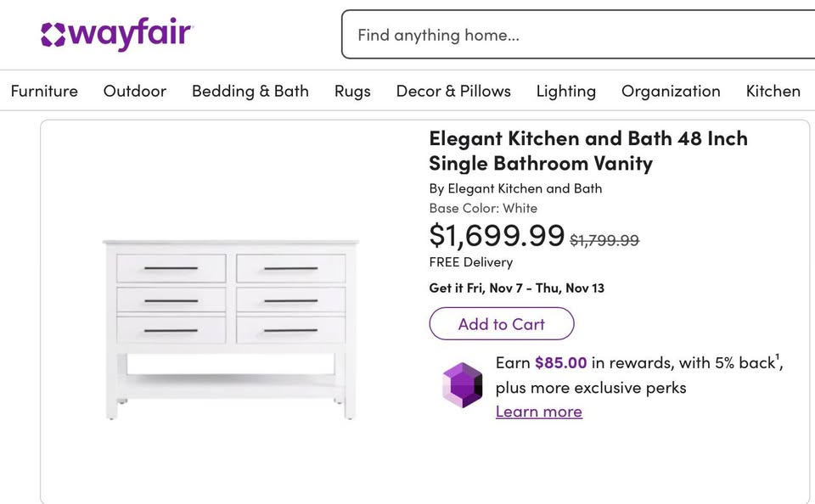The image size is (815, 504).
Task: Go to Bedding & Bath
Action: (250, 91)
